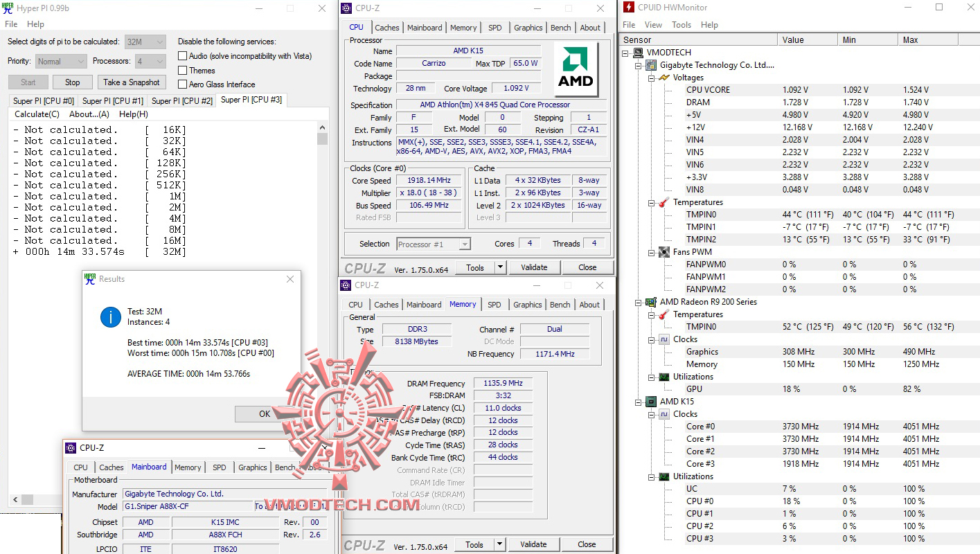Click the Stop button in Hyper PI
980x554 pixels.
[x=73, y=82]
